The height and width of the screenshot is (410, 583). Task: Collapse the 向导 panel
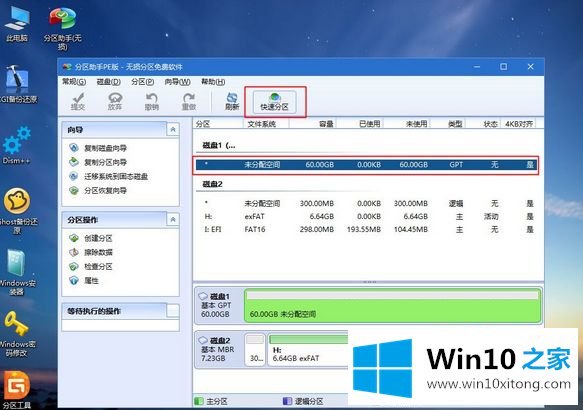tap(173, 129)
